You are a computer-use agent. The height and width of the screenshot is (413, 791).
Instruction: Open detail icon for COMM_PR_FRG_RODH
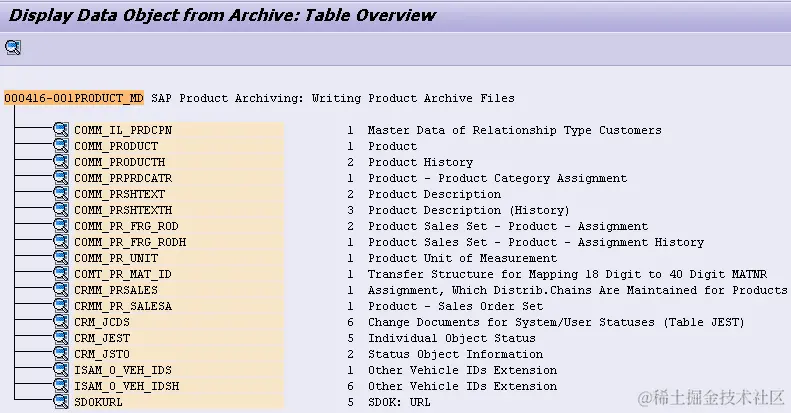coord(61,242)
